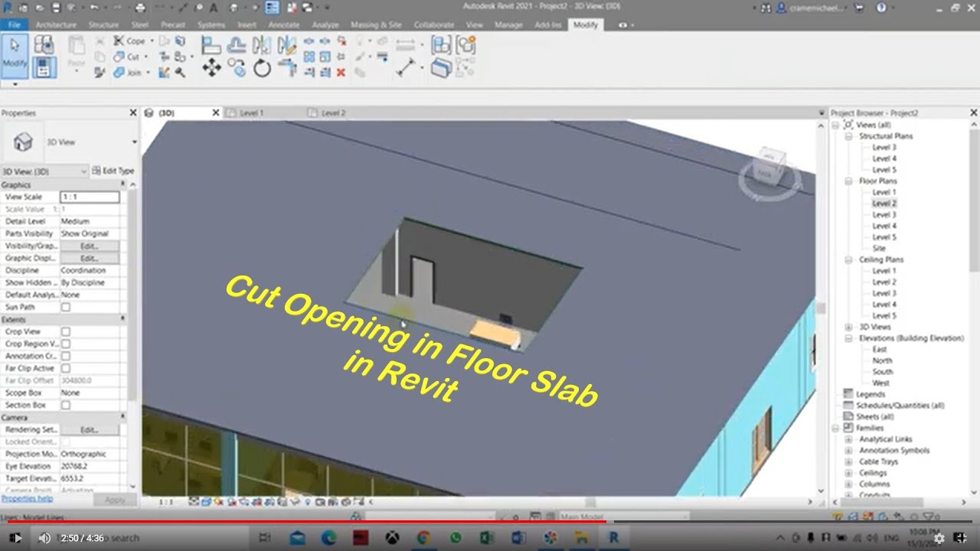Close the {3D} view tab

click(x=216, y=112)
